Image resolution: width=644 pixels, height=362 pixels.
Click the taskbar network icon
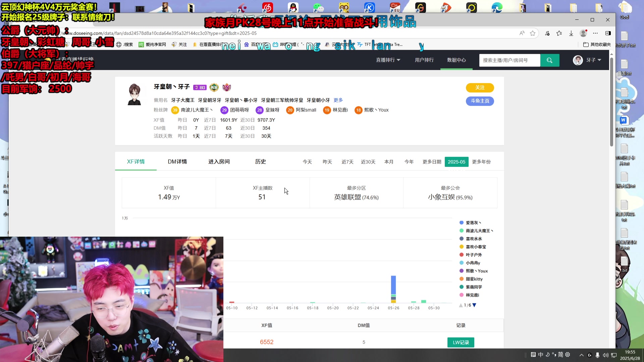[614, 355]
